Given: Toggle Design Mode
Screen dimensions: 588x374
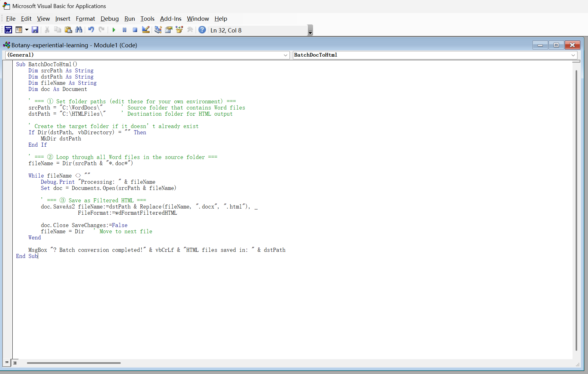Looking at the screenshot, I should click(146, 30).
